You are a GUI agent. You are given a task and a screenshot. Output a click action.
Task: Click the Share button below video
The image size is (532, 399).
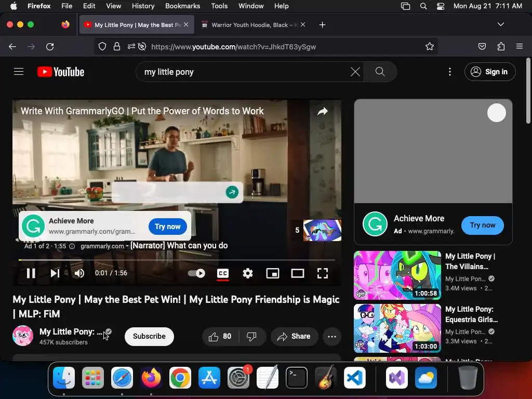(x=294, y=337)
